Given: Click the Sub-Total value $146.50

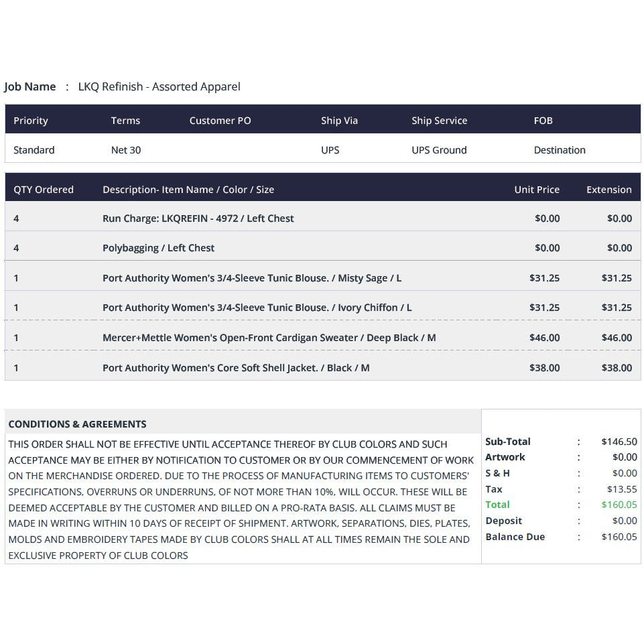Looking at the screenshot, I should point(619,442).
